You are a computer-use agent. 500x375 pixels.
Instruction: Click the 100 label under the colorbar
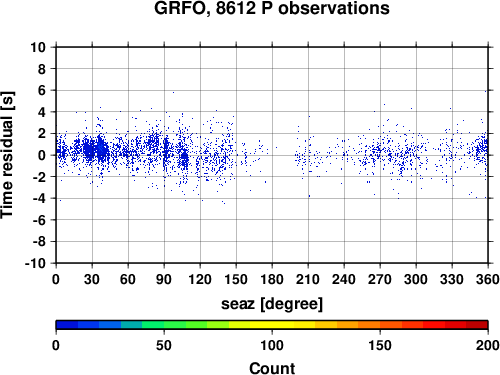(272, 345)
